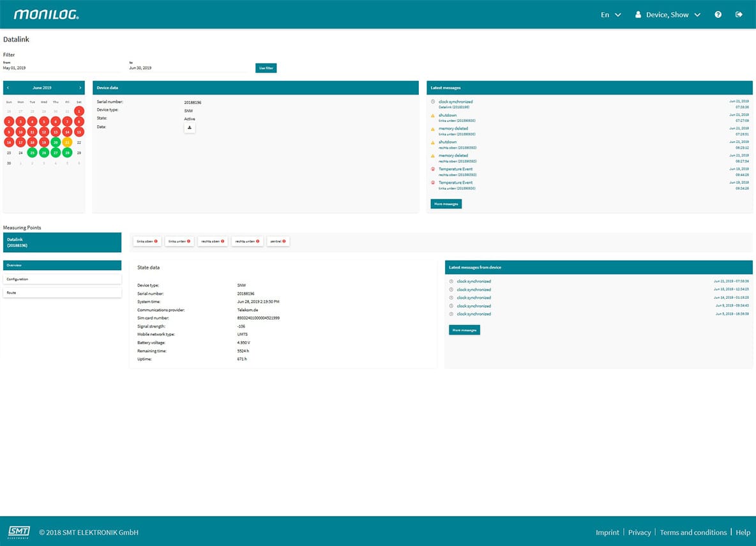Expand the Device, Show user menu

tap(667, 15)
